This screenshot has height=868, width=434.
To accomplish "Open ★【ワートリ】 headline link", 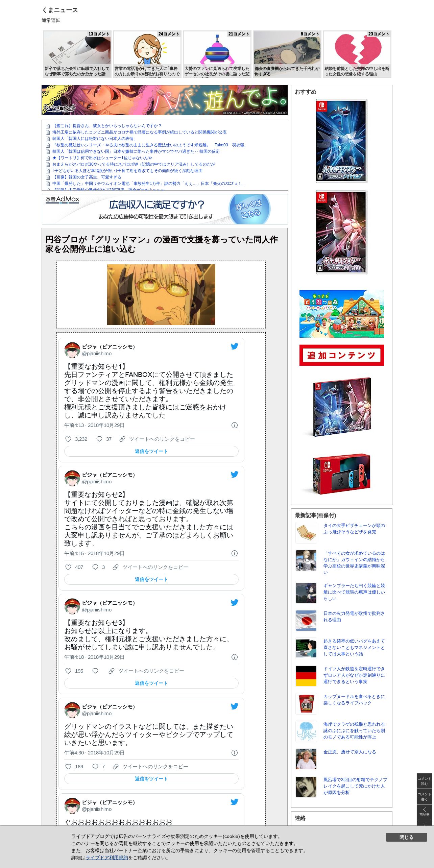I will pyautogui.click(x=102, y=158).
